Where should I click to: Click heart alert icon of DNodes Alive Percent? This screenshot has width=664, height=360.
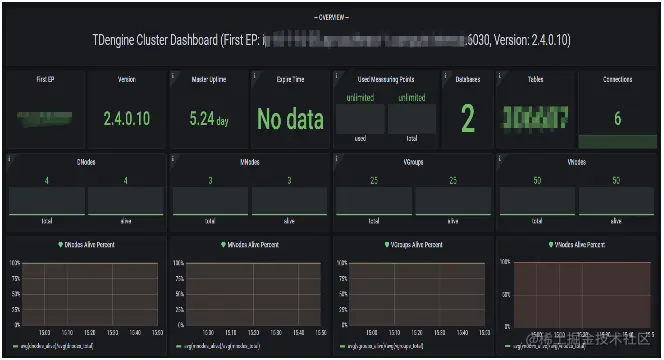coord(61,244)
